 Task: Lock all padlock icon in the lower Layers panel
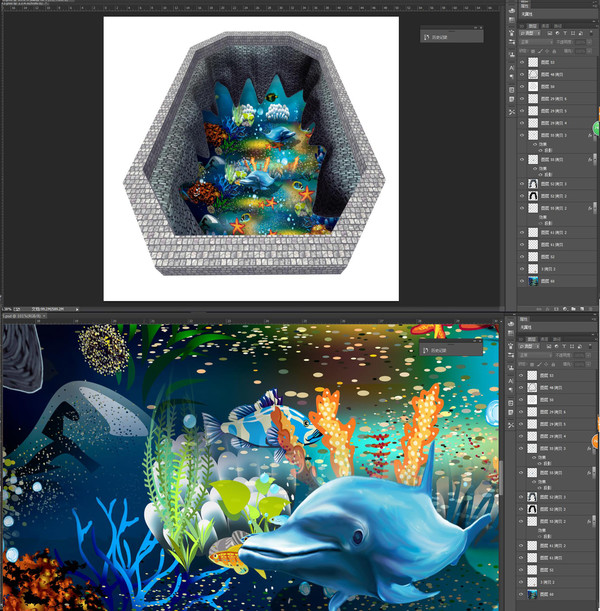click(x=553, y=364)
